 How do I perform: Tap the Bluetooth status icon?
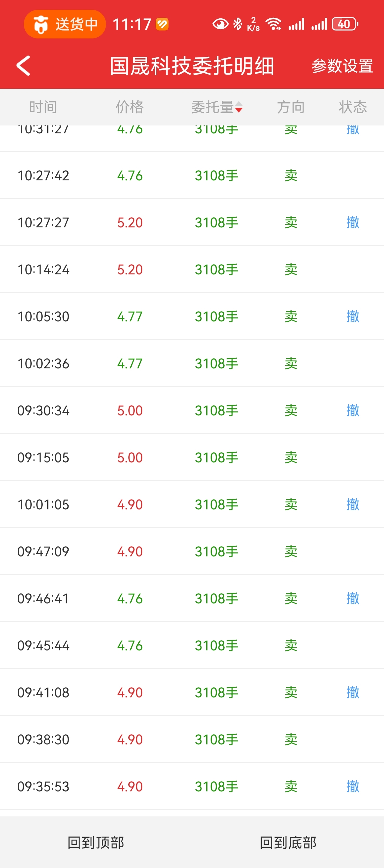coord(238,24)
